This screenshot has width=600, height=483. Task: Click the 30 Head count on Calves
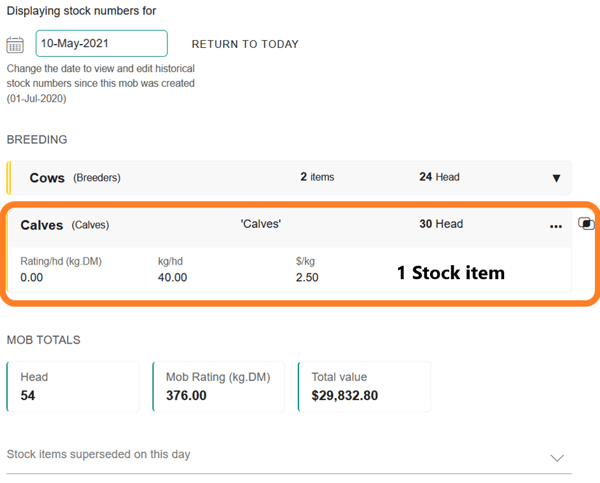click(441, 224)
